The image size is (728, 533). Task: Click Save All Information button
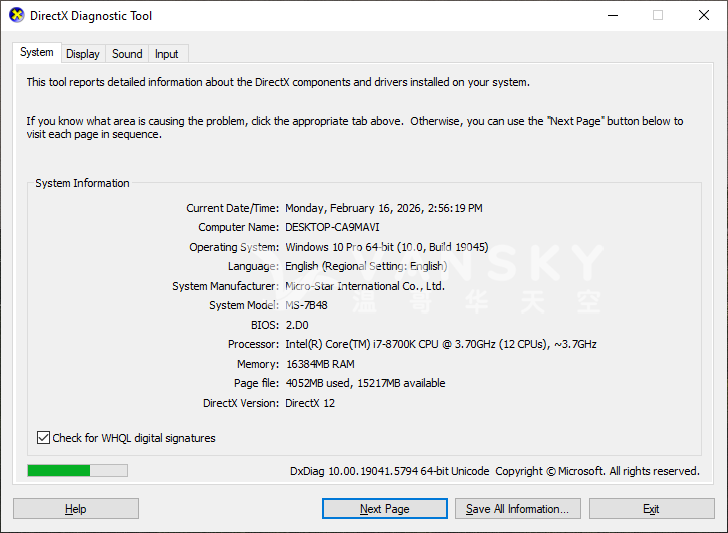517,509
